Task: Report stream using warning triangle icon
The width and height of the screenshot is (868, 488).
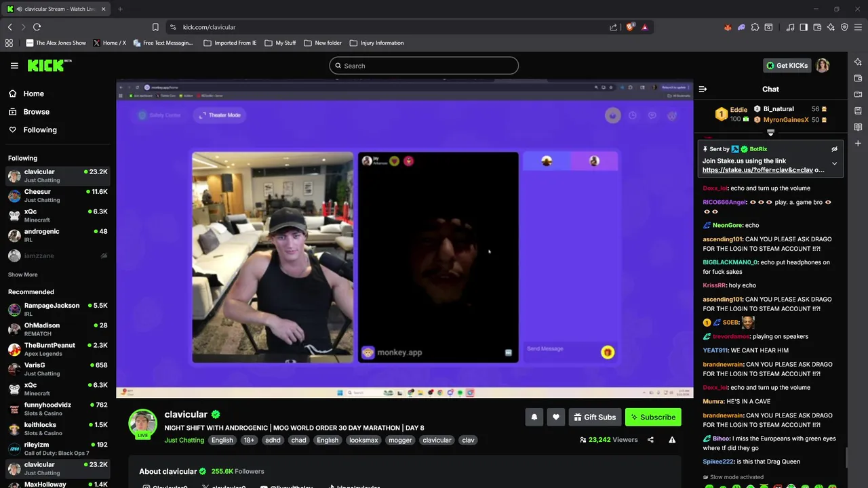Action: (672, 440)
